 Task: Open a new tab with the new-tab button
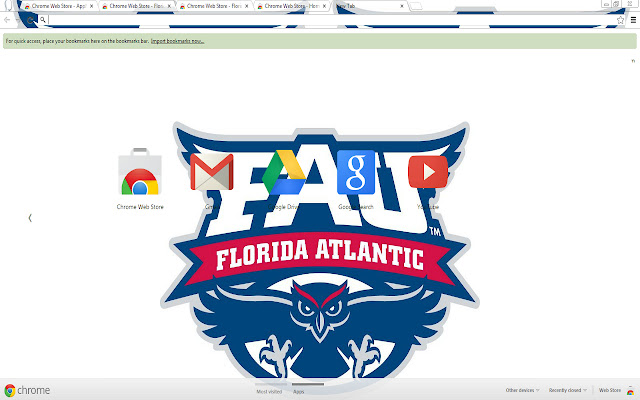(x=416, y=6)
